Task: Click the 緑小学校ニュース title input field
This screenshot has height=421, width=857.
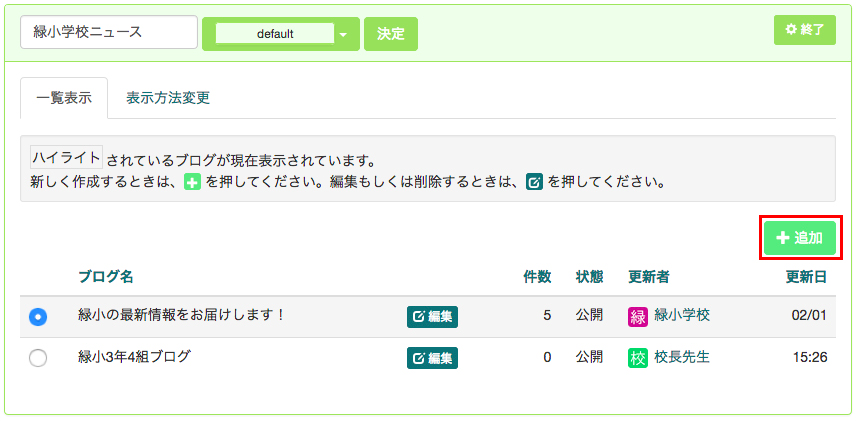Action: coord(109,32)
